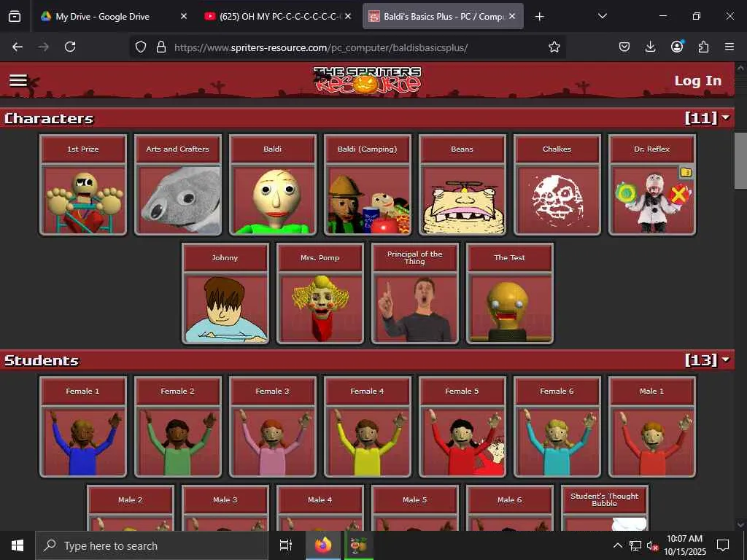Viewport: 747px width, 560px height.
Task: Collapse the Characters section arrow
Action: pyautogui.click(x=726, y=117)
